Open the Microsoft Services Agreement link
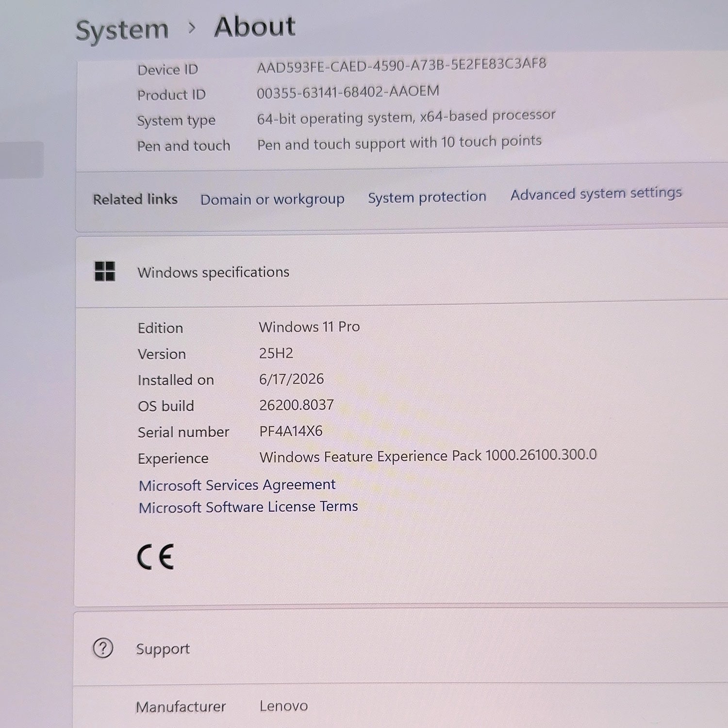 [x=237, y=485]
